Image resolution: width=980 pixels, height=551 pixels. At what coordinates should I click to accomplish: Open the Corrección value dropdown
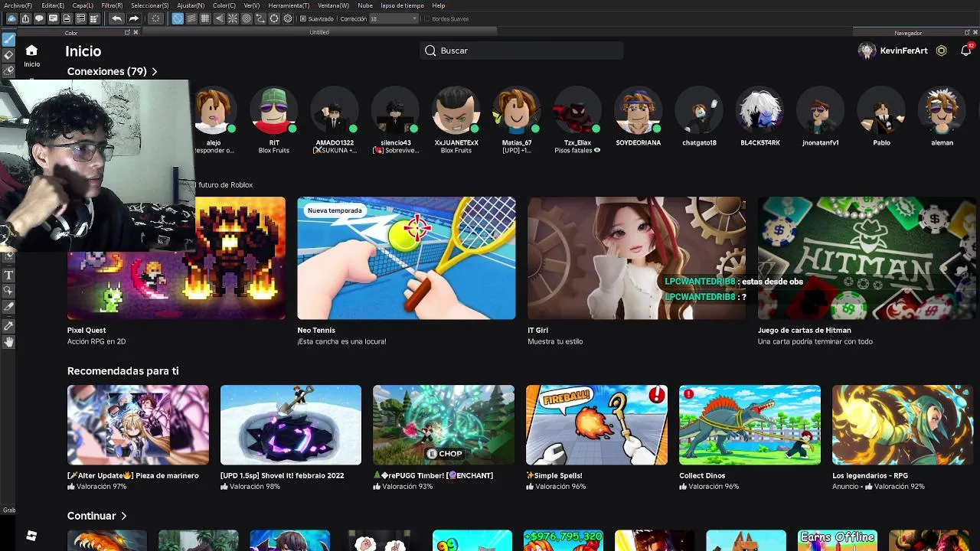coord(394,18)
